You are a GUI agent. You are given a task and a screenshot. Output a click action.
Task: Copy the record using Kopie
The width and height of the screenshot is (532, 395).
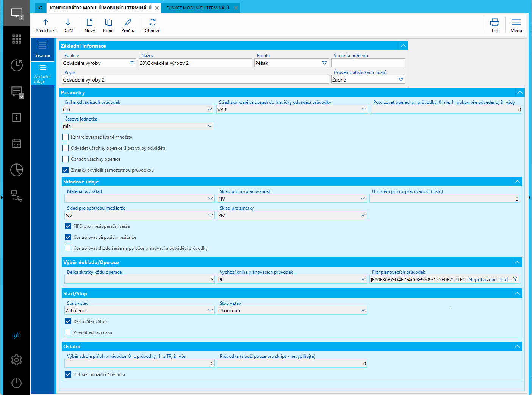tap(109, 25)
